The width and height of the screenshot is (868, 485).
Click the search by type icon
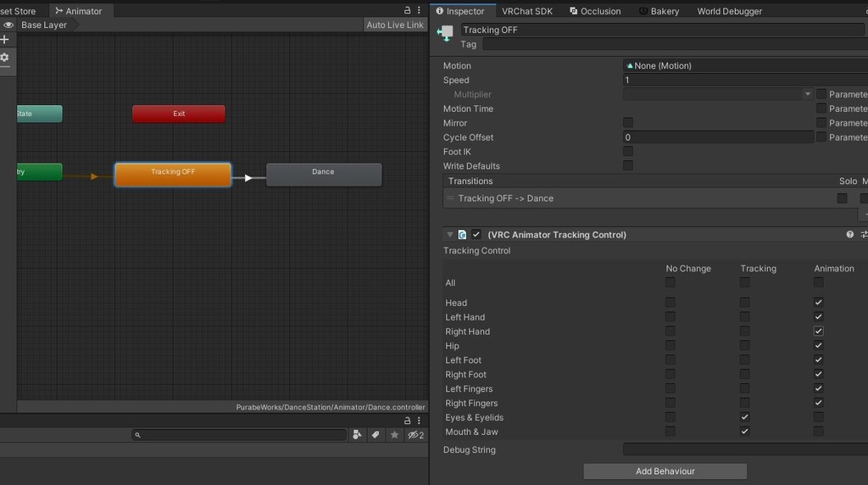(x=357, y=435)
